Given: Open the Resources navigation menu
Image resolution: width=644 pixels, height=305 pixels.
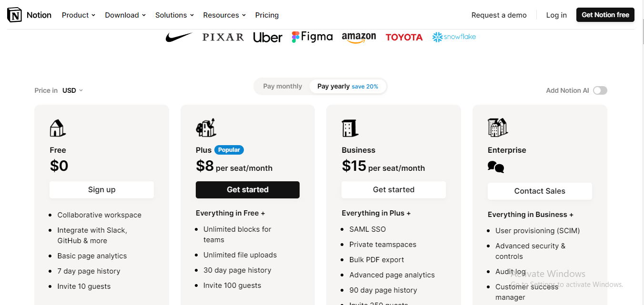Looking at the screenshot, I should click(224, 15).
